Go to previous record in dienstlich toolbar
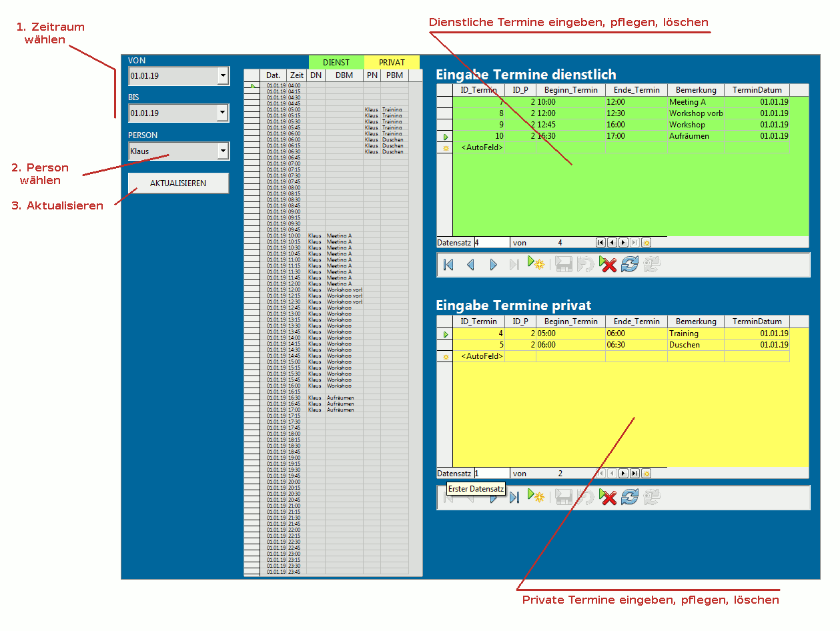The width and height of the screenshot is (840, 631). (470, 265)
